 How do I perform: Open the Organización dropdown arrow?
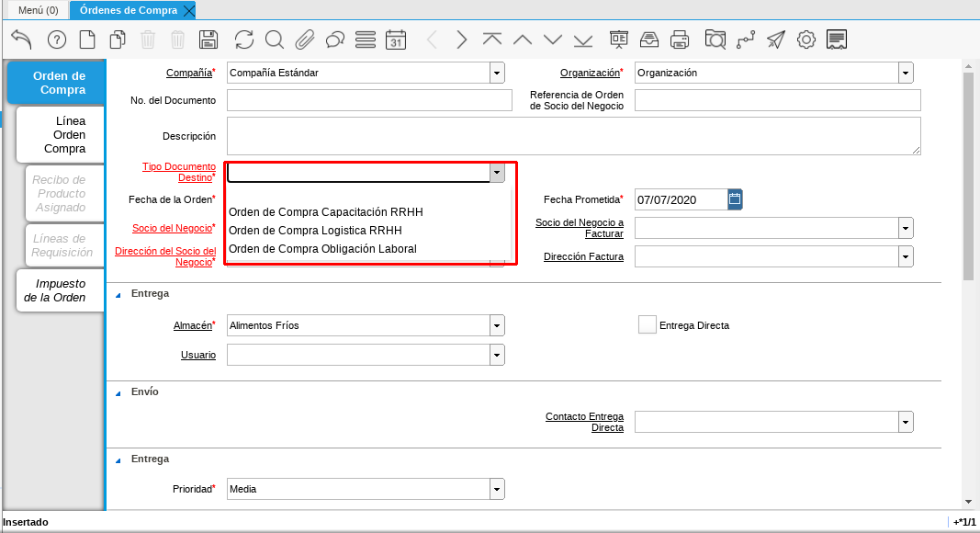906,73
